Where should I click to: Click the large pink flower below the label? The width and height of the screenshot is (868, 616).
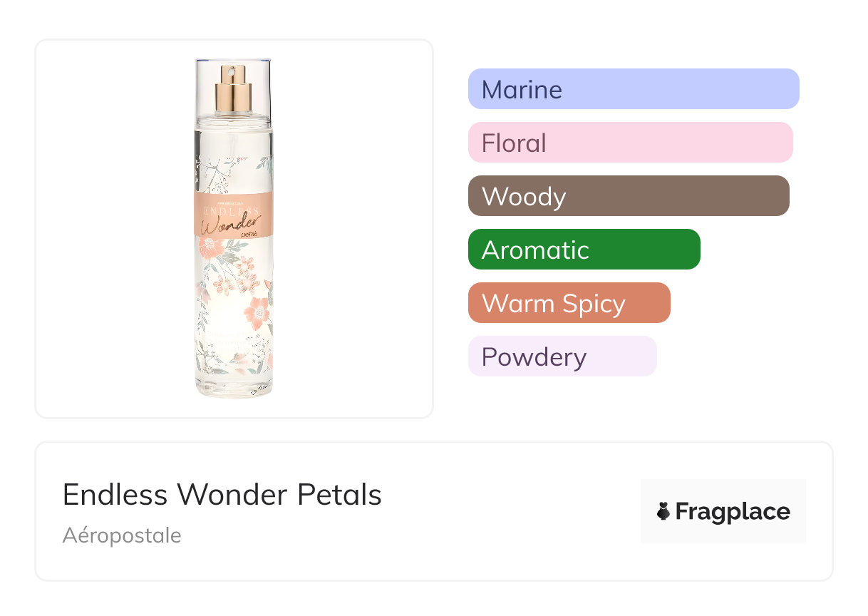(212, 247)
